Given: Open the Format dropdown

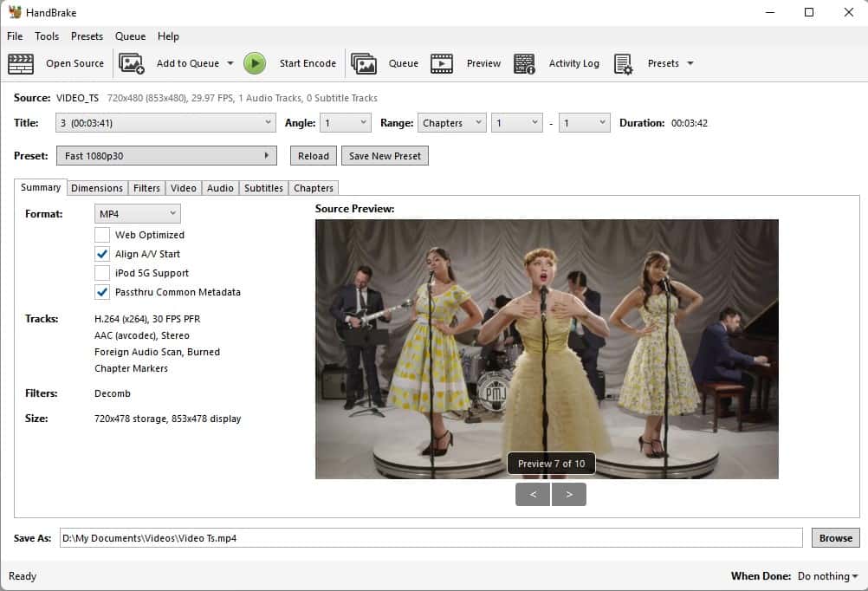Looking at the screenshot, I should (136, 213).
